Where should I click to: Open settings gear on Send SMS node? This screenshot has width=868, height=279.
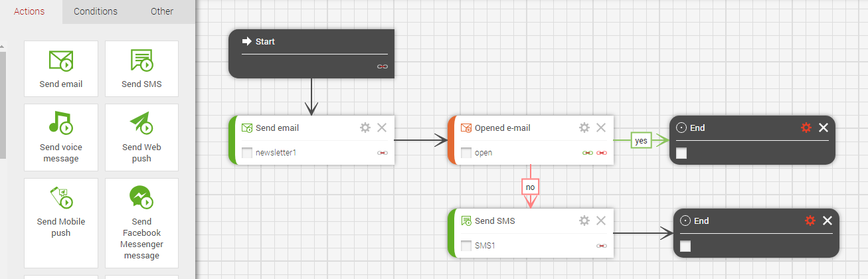[584, 221]
